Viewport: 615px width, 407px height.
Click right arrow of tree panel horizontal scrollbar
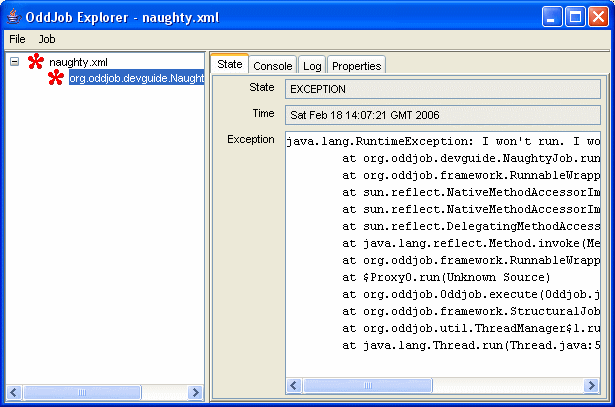point(196,392)
